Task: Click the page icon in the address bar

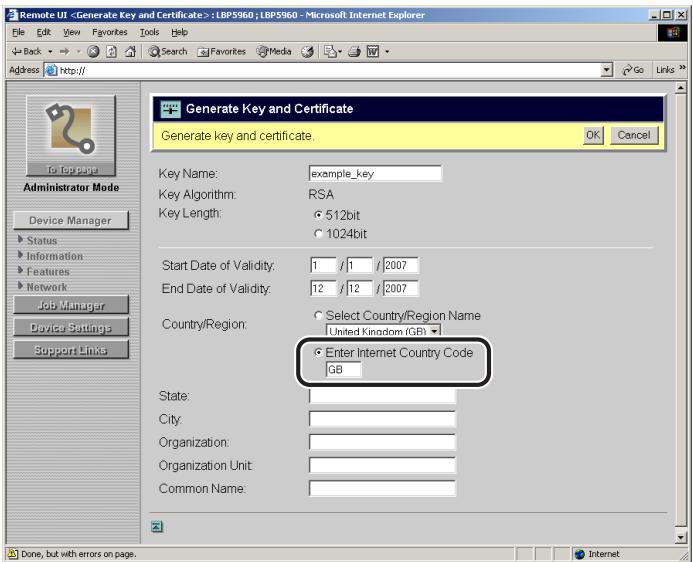Action: (x=51, y=70)
